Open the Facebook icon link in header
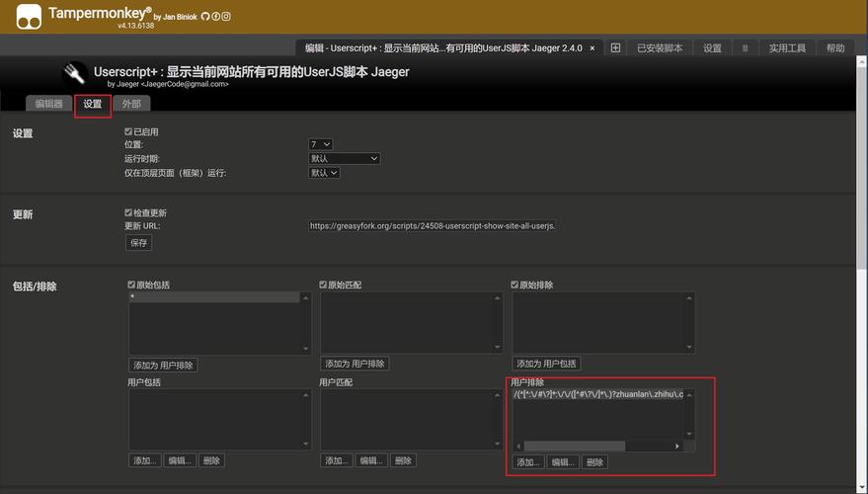The height and width of the screenshot is (494, 868). [216, 17]
